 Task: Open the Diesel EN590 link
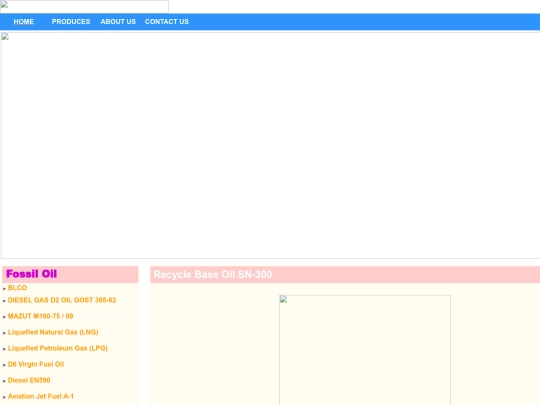(x=29, y=380)
